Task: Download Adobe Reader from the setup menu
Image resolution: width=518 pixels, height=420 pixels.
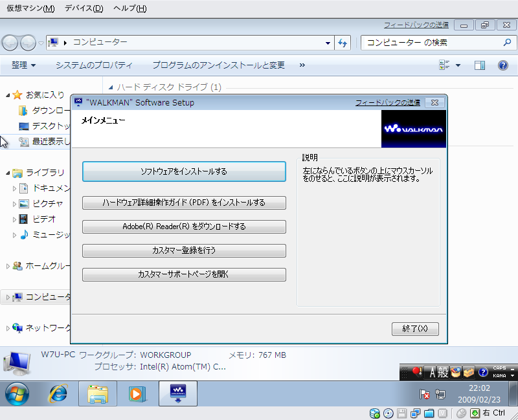Action: 184,227
